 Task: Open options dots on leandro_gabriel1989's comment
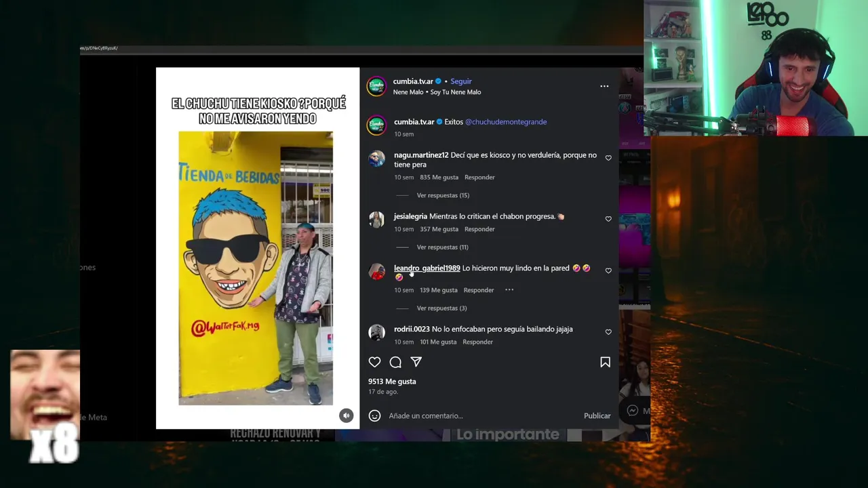pos(509,290)
